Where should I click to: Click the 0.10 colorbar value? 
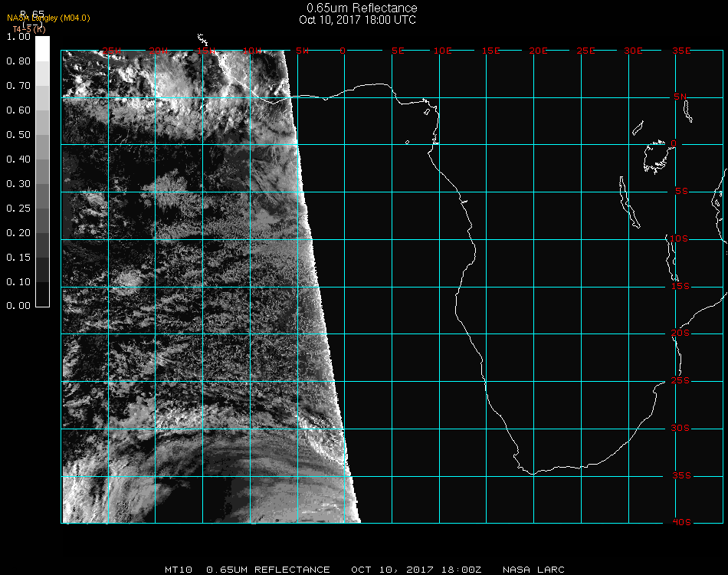(x=18, y=282)
